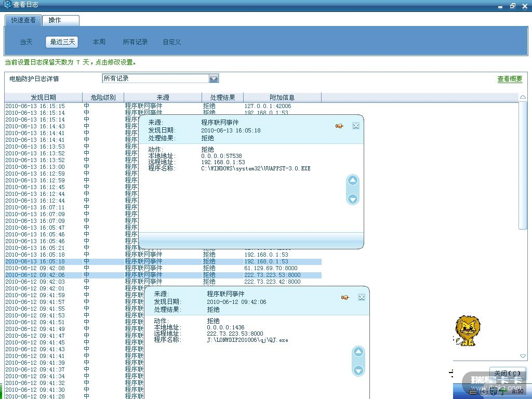Viewport: 532px width, 399px height.
Task: Select log row 2010-06-12 09:41:37
Action: pos(74,369)
